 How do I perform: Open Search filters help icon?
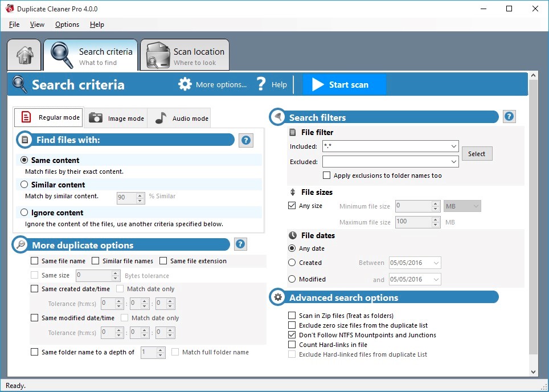click(509, 116)
